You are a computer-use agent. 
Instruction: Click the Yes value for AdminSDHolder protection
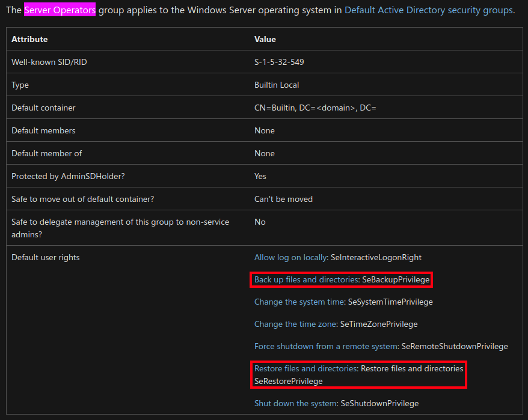pos(260,176)
